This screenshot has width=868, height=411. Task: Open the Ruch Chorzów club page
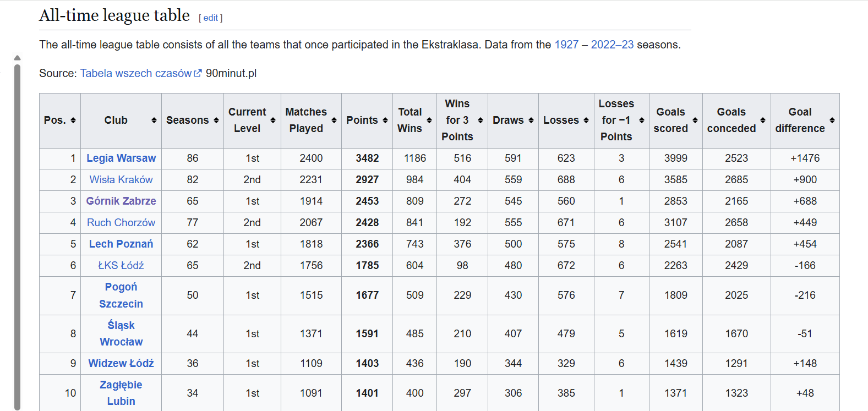pyautogui.click(x=121, y=223)
